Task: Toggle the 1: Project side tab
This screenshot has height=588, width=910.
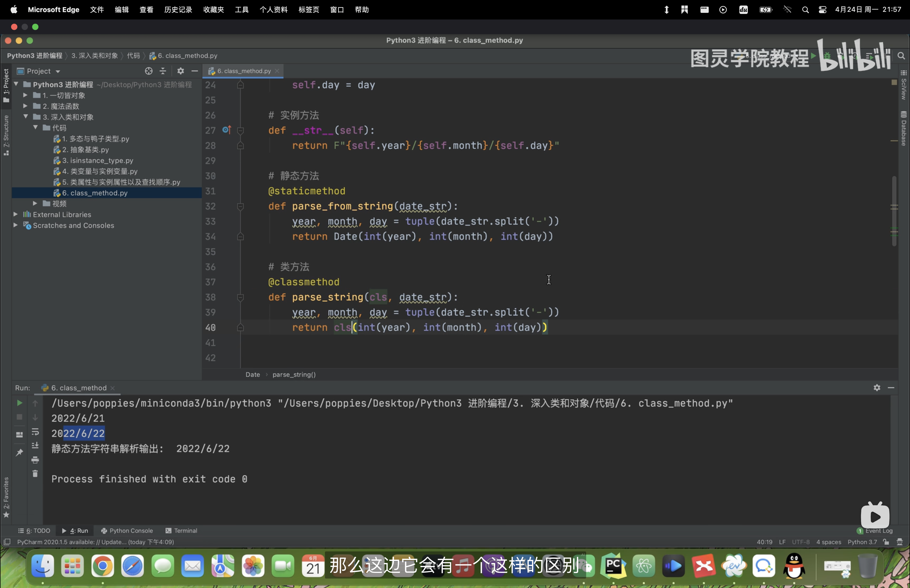Action: [6, 86]
